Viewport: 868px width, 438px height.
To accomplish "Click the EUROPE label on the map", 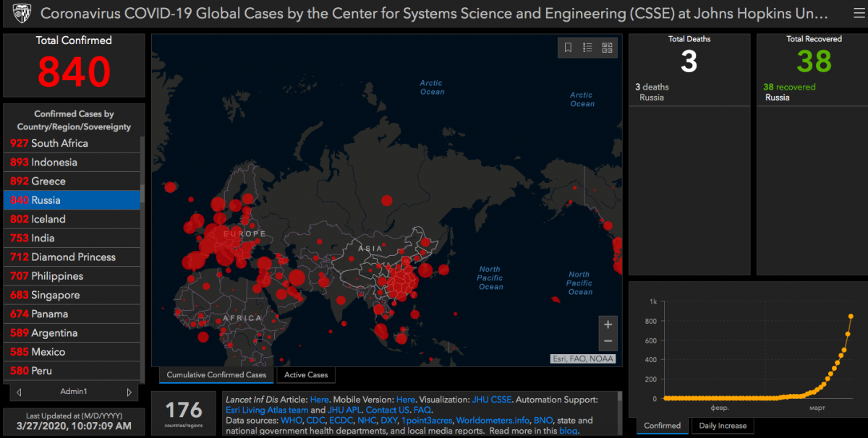I will (x=244, y=234).
